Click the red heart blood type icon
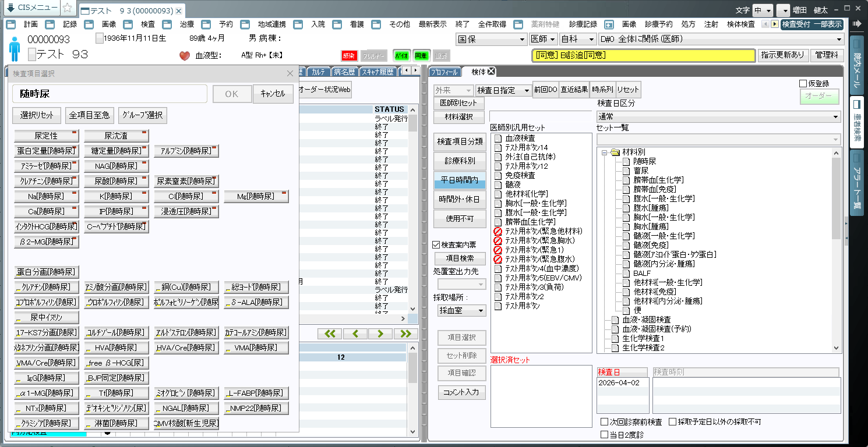The image size is (868, 447). [x=185, y=56]
